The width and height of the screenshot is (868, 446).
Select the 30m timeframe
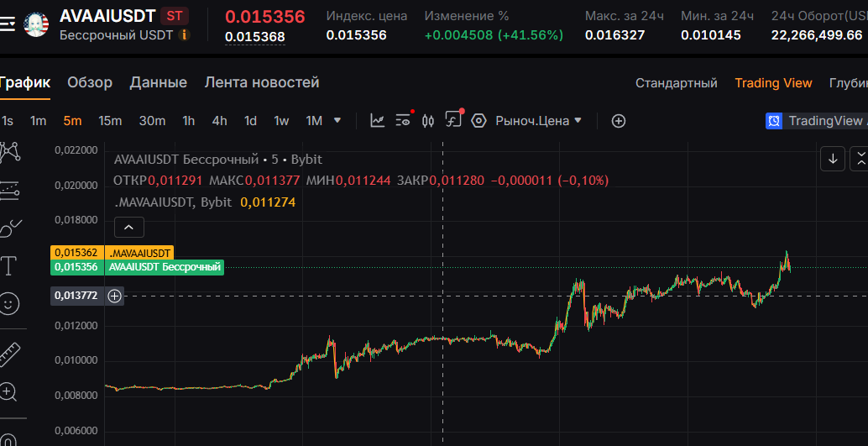pos(152,121)
